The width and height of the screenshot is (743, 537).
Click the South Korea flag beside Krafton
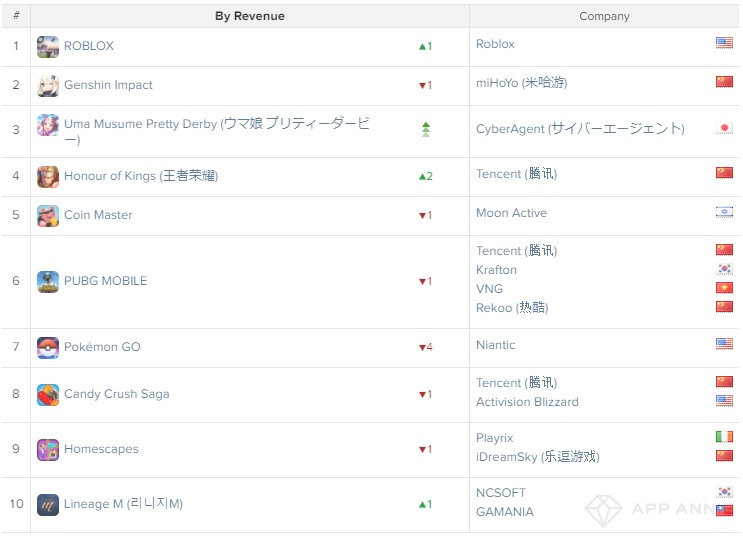[724, 269]
